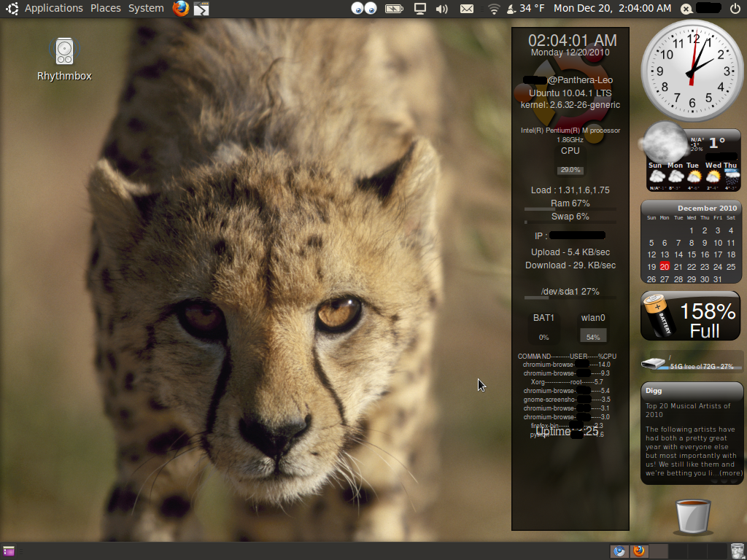This screenshot has height=560, width=747.
Task: Launch Firefox from the top panel
Action: coord(181,9)
